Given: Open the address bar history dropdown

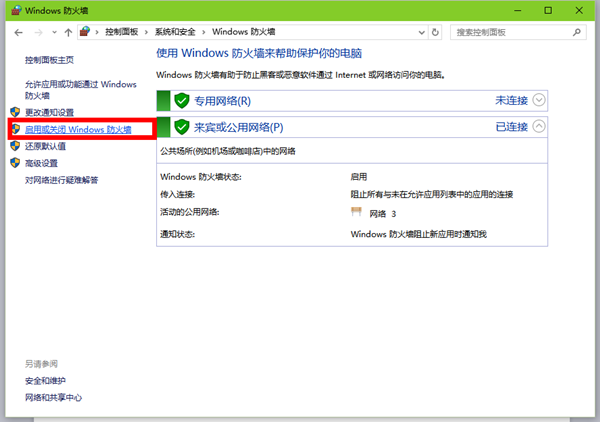Looking at the screenshot, I should 422,33.
